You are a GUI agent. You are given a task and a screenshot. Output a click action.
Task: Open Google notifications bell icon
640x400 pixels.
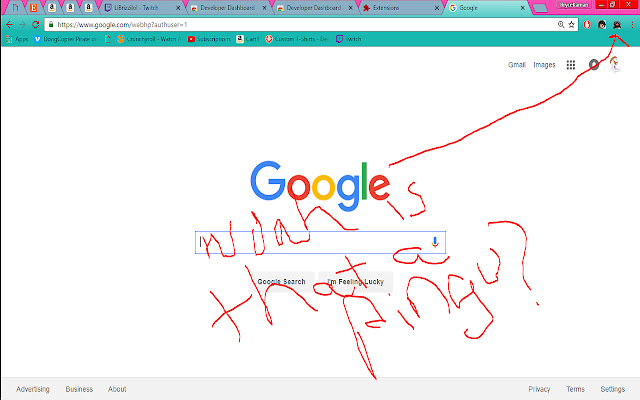coord(594,64)
